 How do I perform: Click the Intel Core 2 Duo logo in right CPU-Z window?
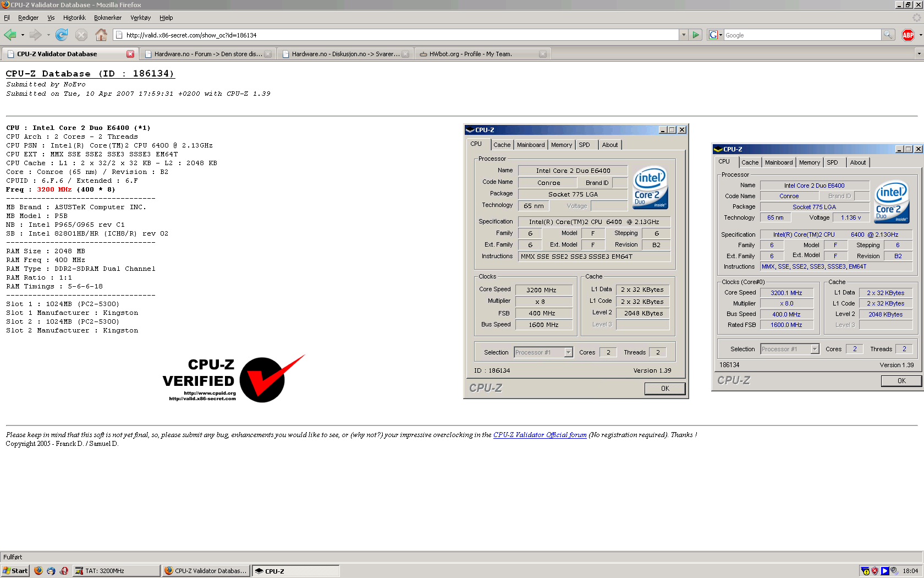[892, 202]
